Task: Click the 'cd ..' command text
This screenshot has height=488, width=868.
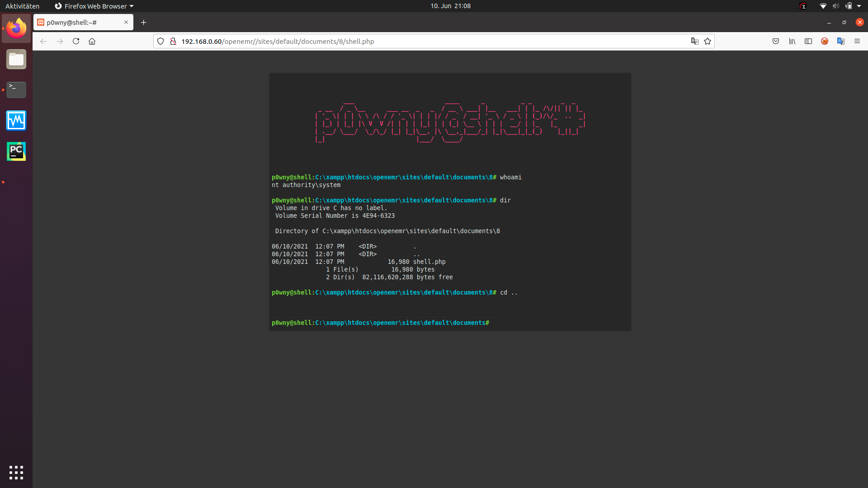Action: [x=509, y=293]
